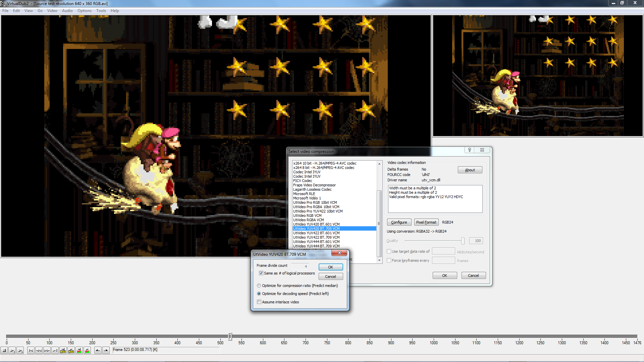
Task: Go to next keyframe (yellow key icon)
Action: pos(71,351)
